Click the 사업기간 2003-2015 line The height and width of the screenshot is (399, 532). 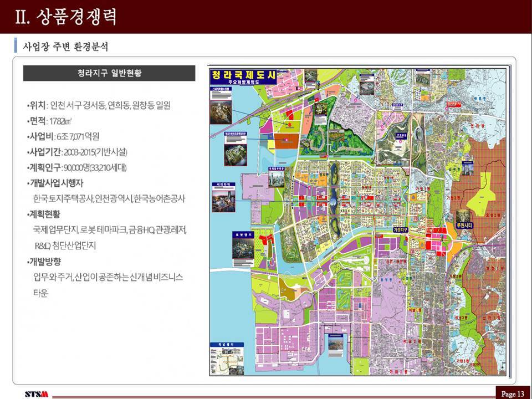pos(77,152)
